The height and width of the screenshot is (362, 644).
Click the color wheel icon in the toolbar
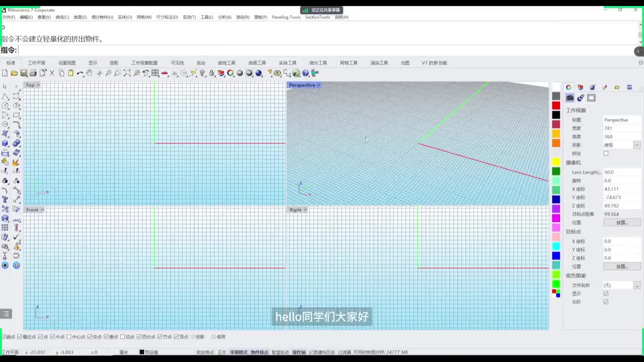point(230,73)
